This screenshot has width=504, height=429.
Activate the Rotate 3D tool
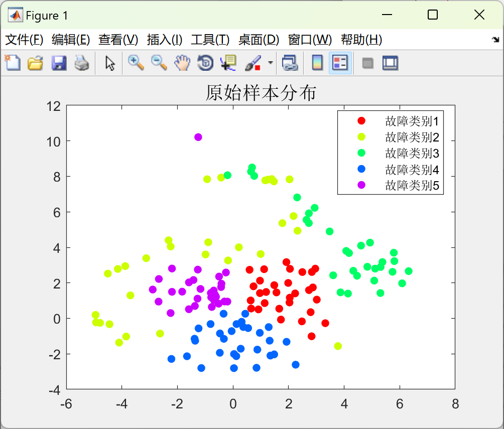205,63
